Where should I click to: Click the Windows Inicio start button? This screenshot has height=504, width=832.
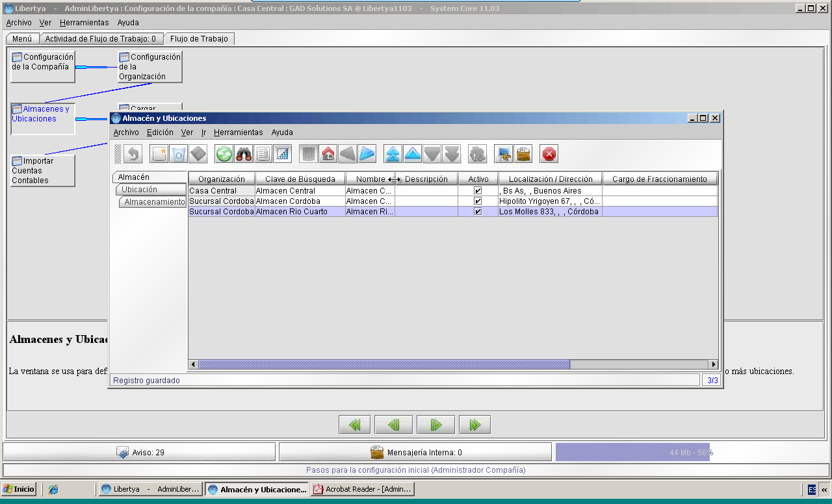(19, 489)
